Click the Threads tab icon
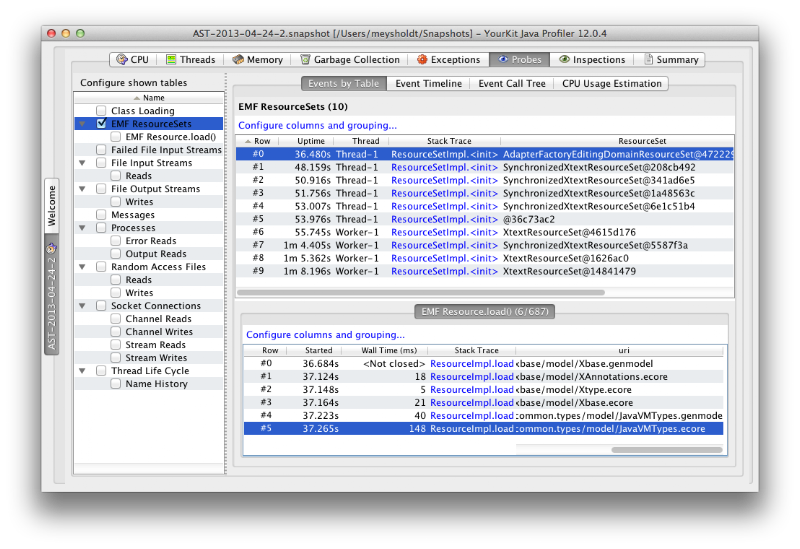The height and width of the screenshot is (549, 800). (x=171, y=59)
